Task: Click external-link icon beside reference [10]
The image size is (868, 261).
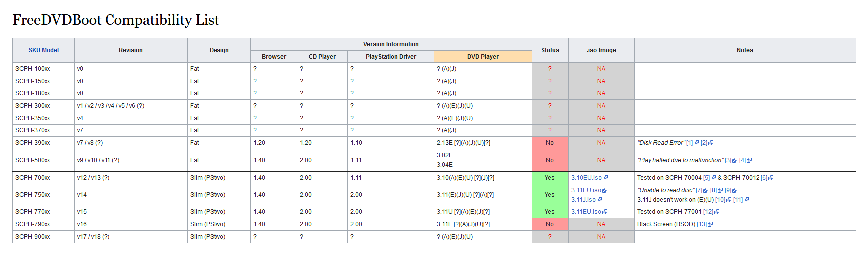Action: tap(729, 200)
